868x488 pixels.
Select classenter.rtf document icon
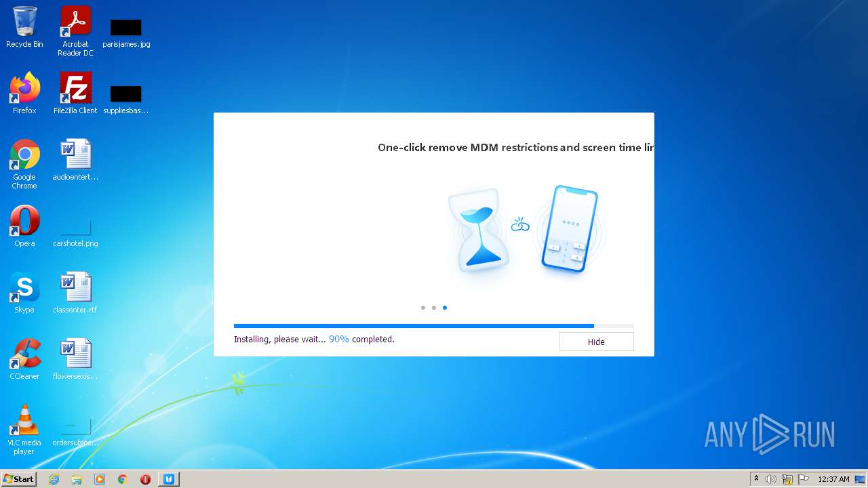pyautogui.click(x=75, y=293)
